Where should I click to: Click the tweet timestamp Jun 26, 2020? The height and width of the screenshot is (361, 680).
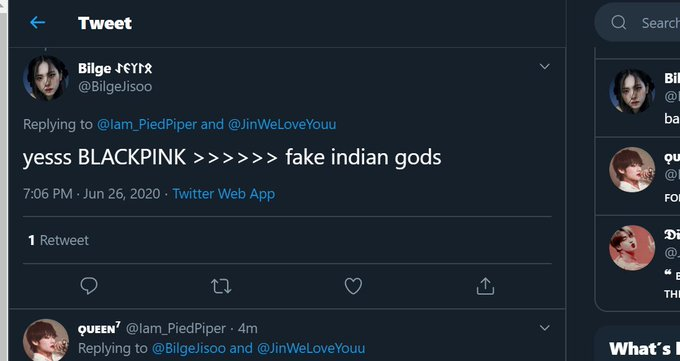coord(122,194)
